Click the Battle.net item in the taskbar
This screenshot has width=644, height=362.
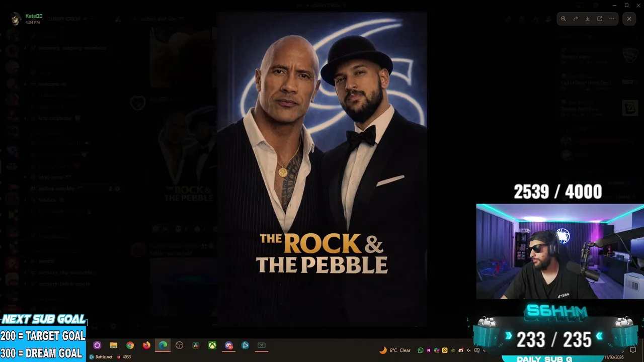[x=101, y=357]
